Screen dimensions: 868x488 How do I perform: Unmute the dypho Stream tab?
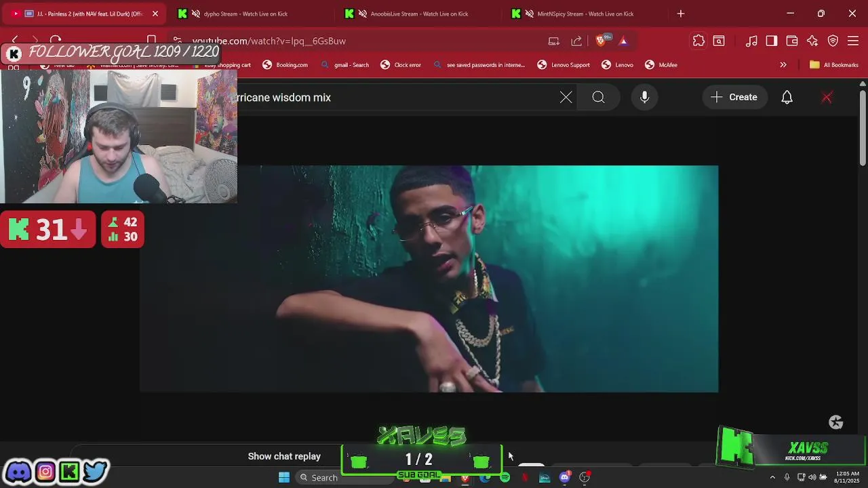[196, 14]
